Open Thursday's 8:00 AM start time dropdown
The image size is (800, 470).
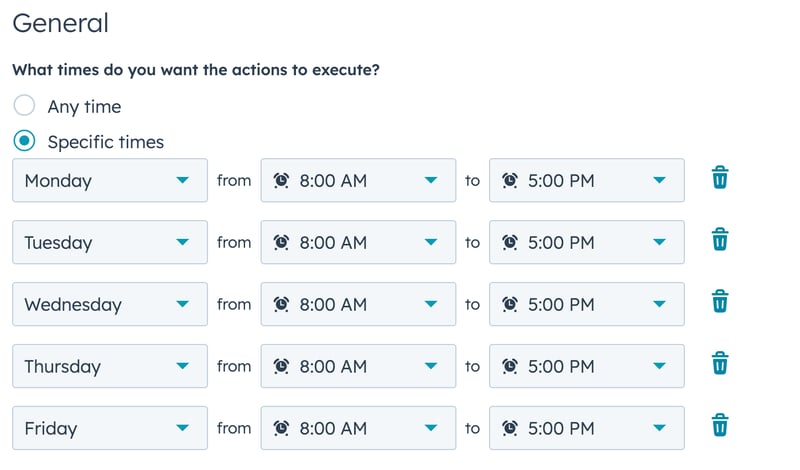click(x=357, y=367)
